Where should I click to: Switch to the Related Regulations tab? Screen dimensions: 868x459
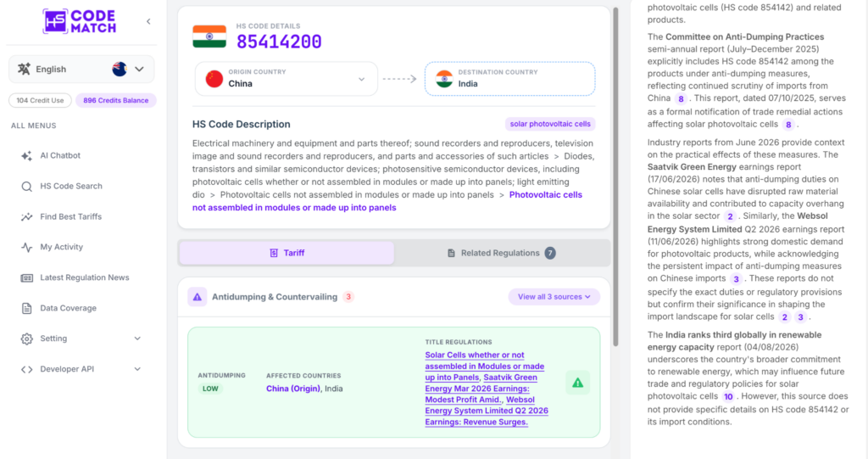501,253
